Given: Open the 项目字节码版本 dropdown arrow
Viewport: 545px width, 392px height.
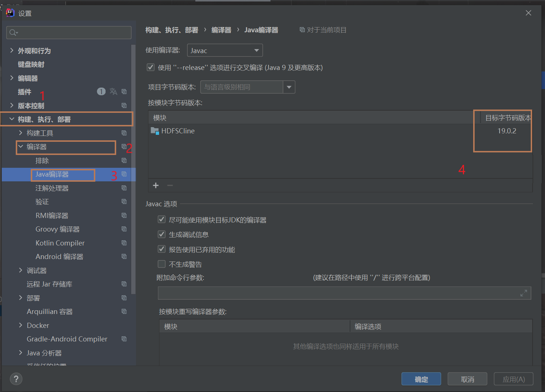Looking at the screenshot, I should (289, 87).
